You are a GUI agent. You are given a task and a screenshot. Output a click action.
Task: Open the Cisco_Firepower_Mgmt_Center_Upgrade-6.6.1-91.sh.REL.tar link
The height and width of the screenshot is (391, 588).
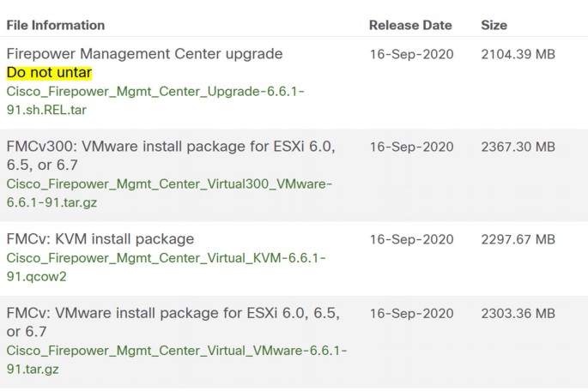click(x=155, y=100)
